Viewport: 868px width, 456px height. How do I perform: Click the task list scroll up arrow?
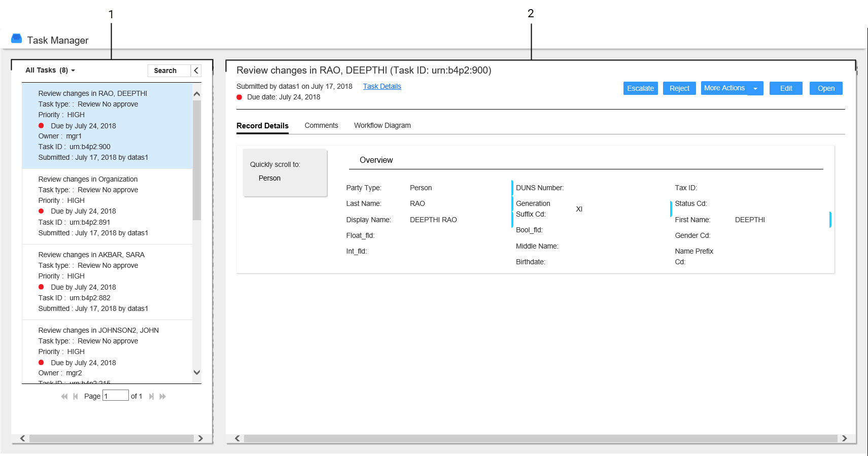point(197,94)
